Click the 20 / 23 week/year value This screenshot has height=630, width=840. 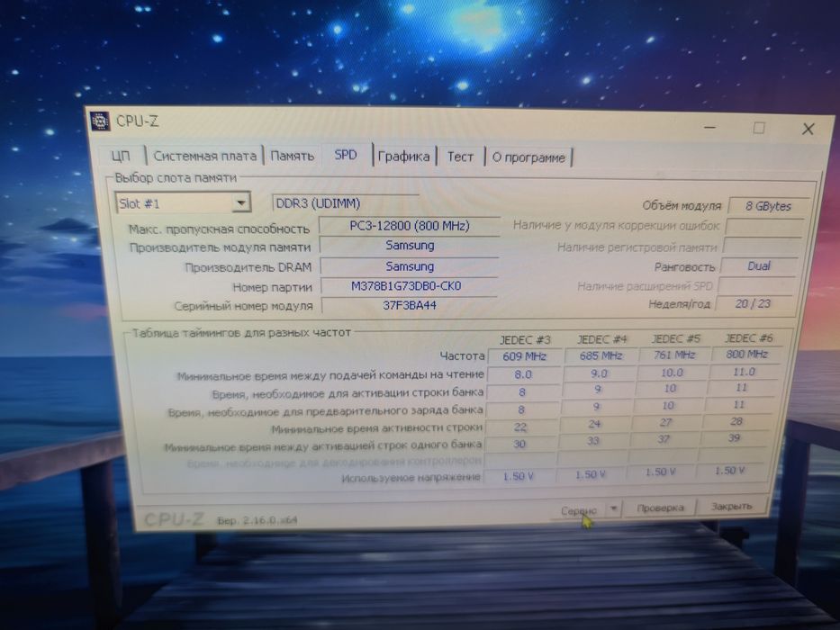tap(753, 304)
